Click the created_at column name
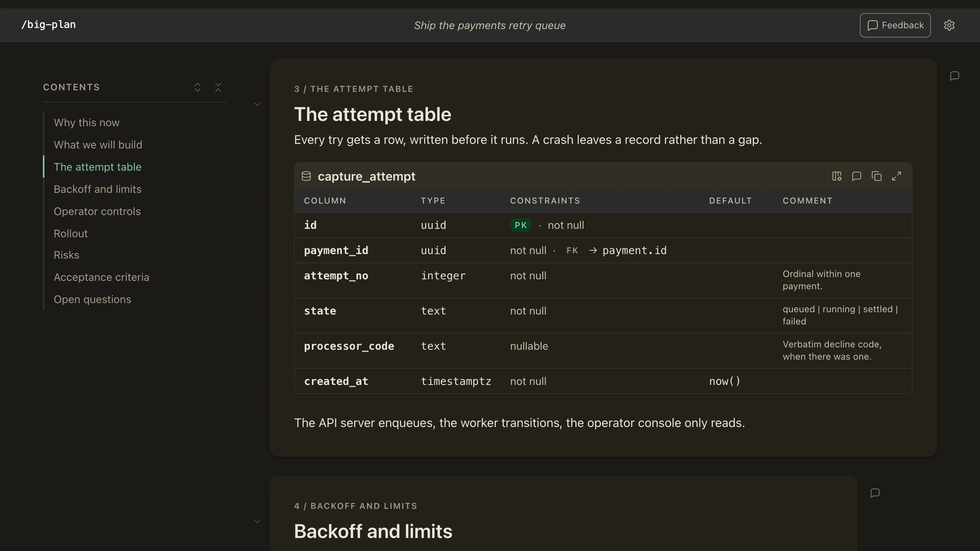The image size is (980, 551). click(x=336, y=381)
